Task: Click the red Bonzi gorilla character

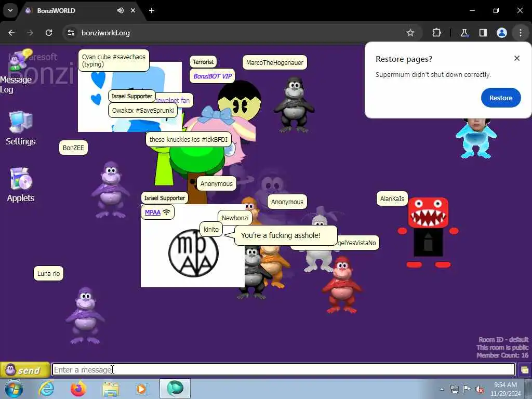Action: click(x=342, y=284)
